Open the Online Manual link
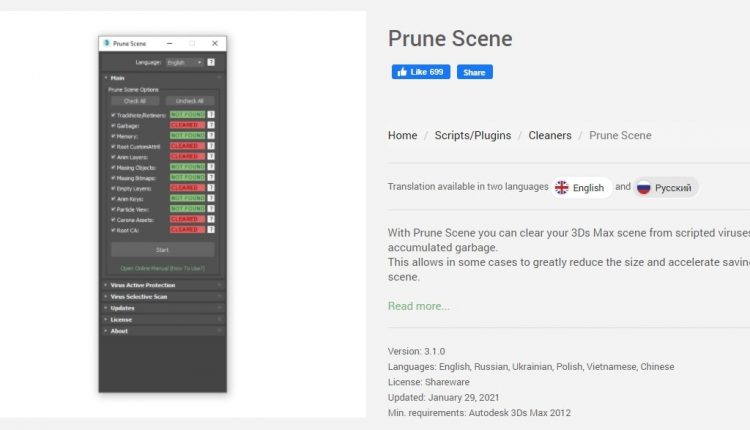The width and height of the screenshot is (750, 430). click(162, 268)
